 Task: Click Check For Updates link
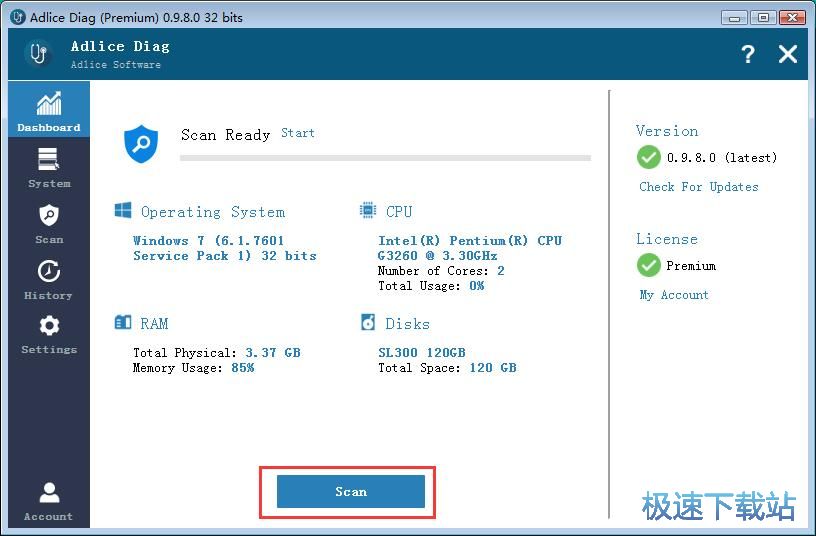click(698, 186)
